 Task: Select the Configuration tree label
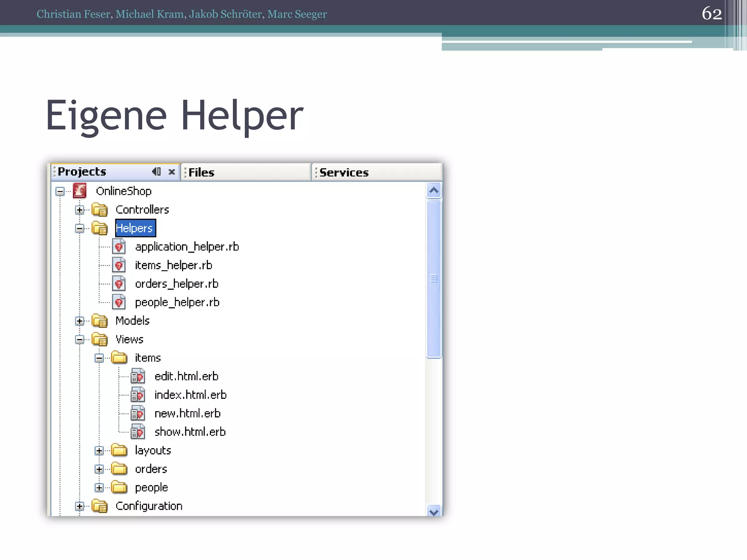click(149, 506)
